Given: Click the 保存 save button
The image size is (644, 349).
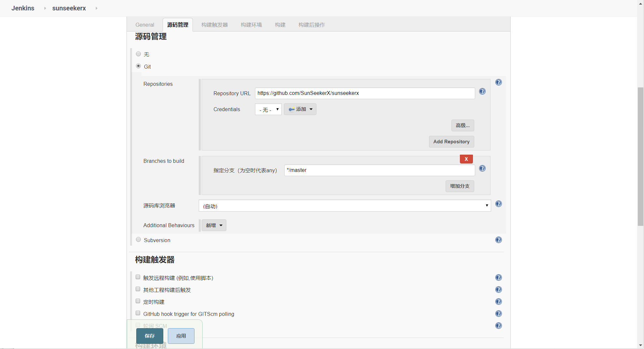Looking at the screenshot, I should pyautogui.click(x=150, y=336).
